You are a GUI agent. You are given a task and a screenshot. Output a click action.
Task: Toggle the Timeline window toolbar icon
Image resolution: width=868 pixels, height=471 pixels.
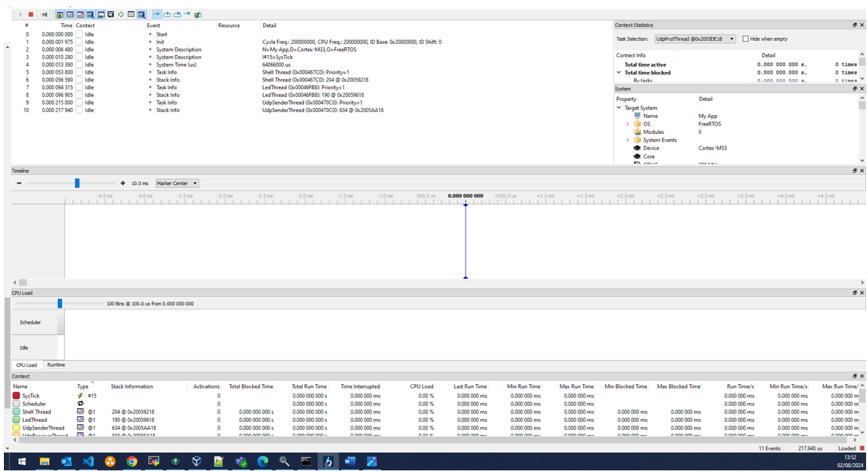70,14
